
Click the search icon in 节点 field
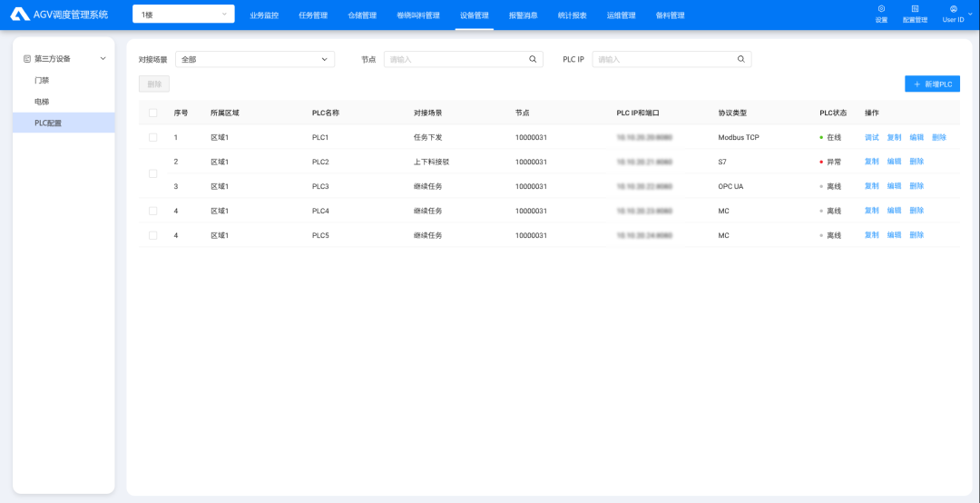pos(533,59)
